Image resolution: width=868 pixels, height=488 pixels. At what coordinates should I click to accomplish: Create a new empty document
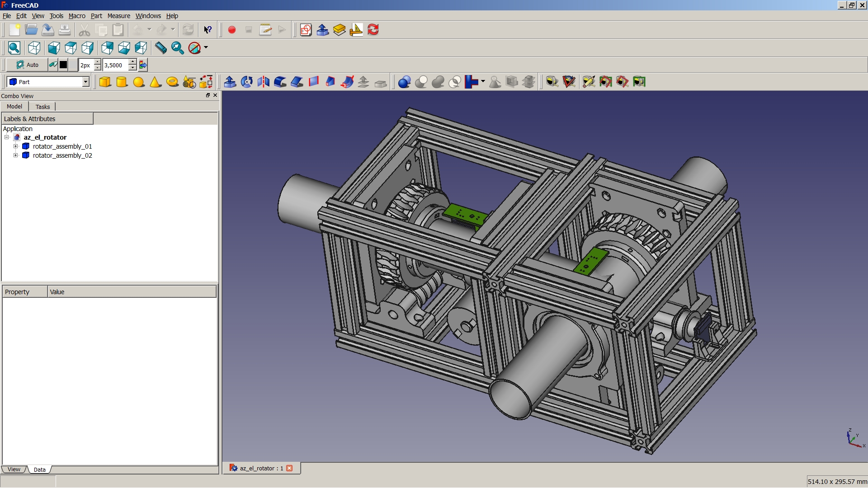coord(14,30)
